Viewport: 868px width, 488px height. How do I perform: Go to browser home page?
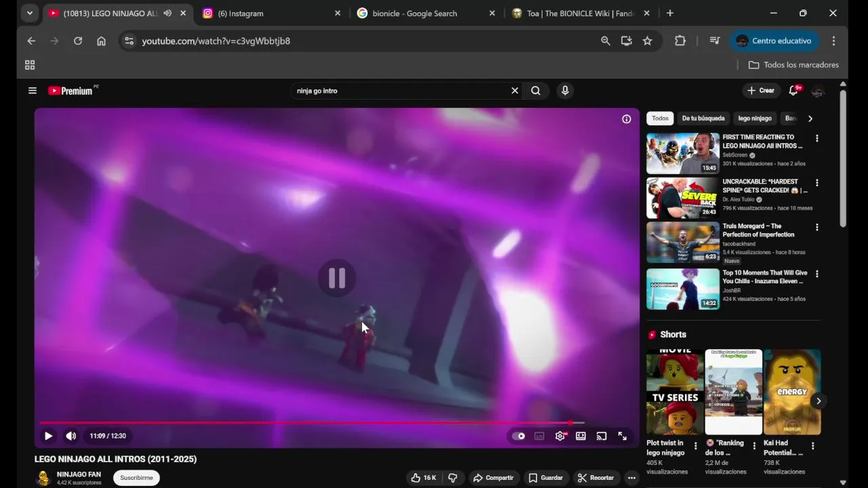(x=101, y=41)
